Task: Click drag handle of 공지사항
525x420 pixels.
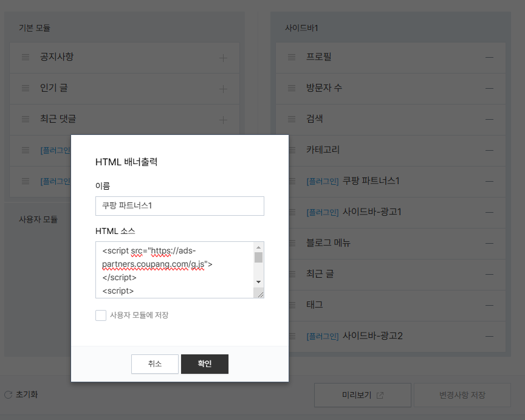Action: click(26, 57)
